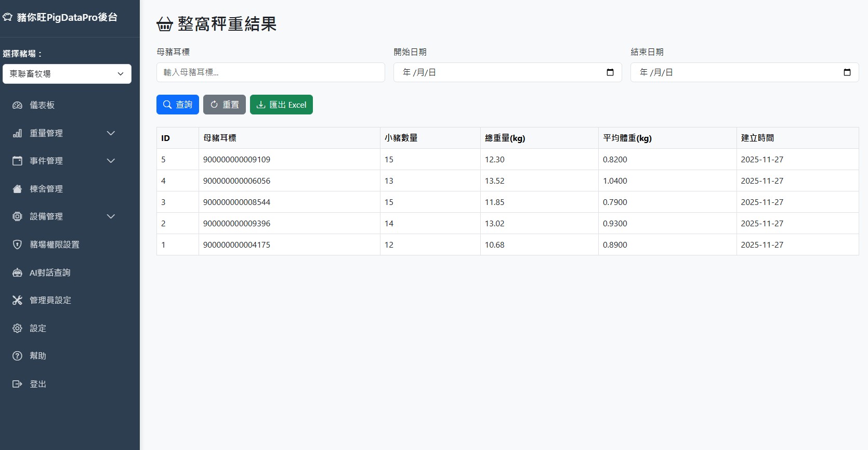Click the 開始日期 date input field
The width and height of the screenshot is (868, 450).
pyautogui.click(x=508, y=72)
